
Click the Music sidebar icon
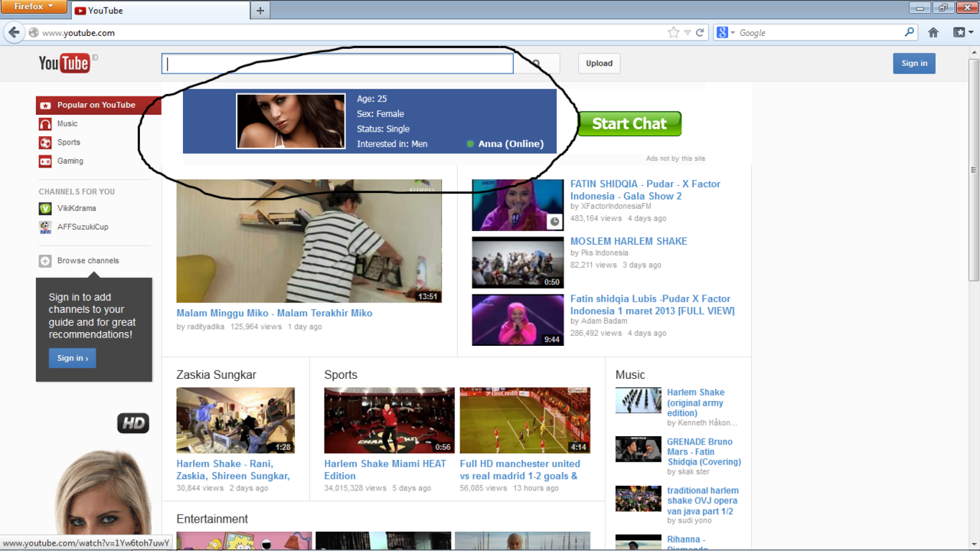pos(45,124)
